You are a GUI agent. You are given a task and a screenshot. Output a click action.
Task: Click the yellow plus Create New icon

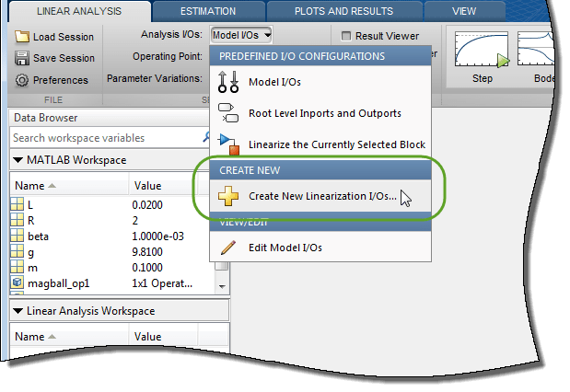point(228,196)
